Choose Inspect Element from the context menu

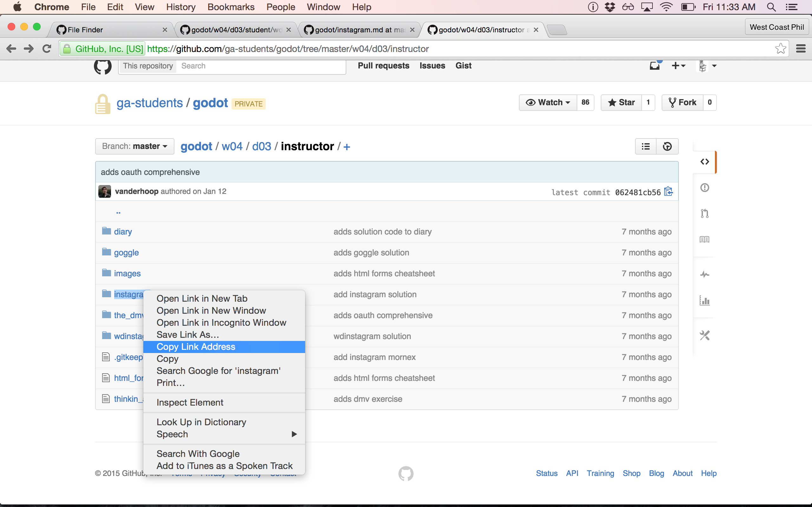pyautogui.click(x=190, y=402)
